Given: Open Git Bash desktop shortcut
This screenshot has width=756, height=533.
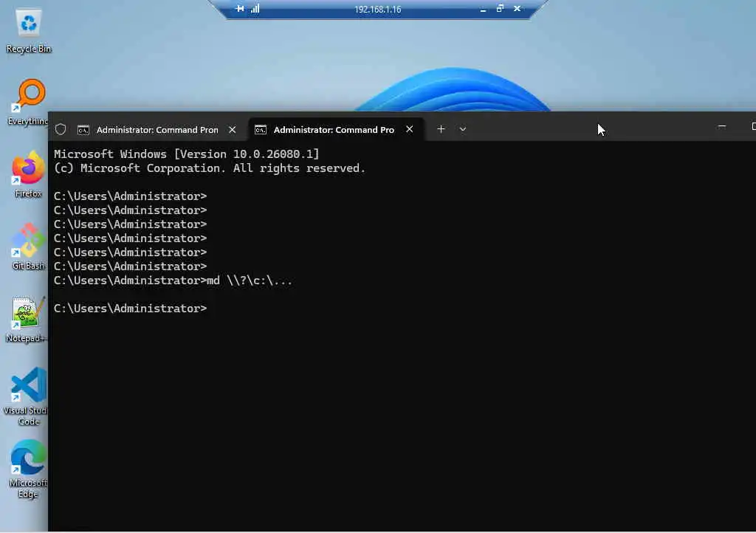Looking at the screenshot, I should 28,247.
